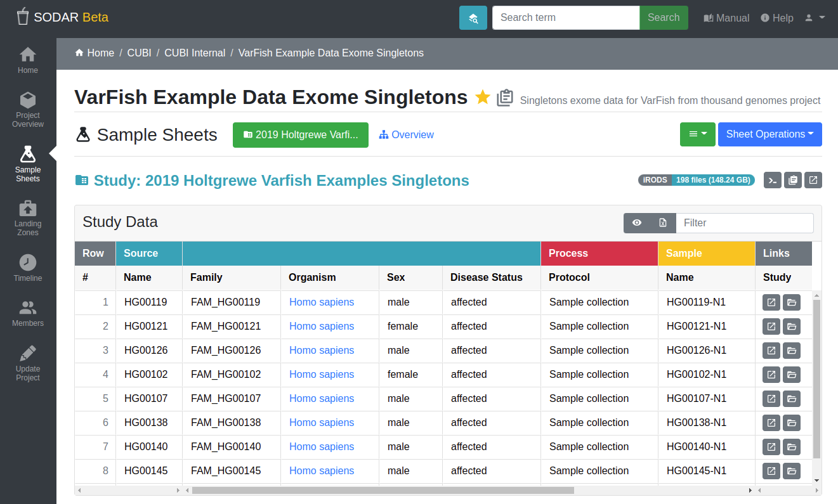Open Homo sapiens link for HG00126
This screenshot has height=504, width=838.
(322, 351)
